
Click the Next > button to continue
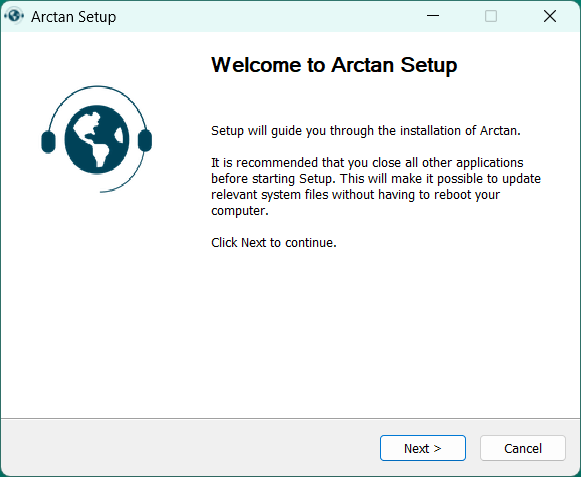point(422,448)
